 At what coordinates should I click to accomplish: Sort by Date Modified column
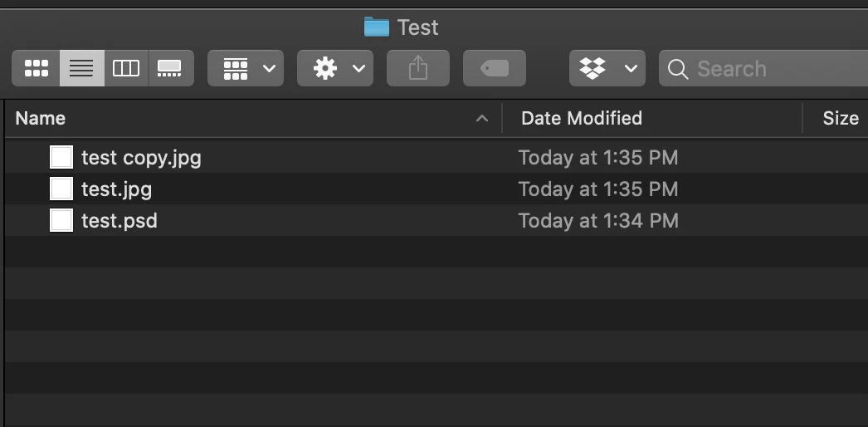[x=581, y=118]
